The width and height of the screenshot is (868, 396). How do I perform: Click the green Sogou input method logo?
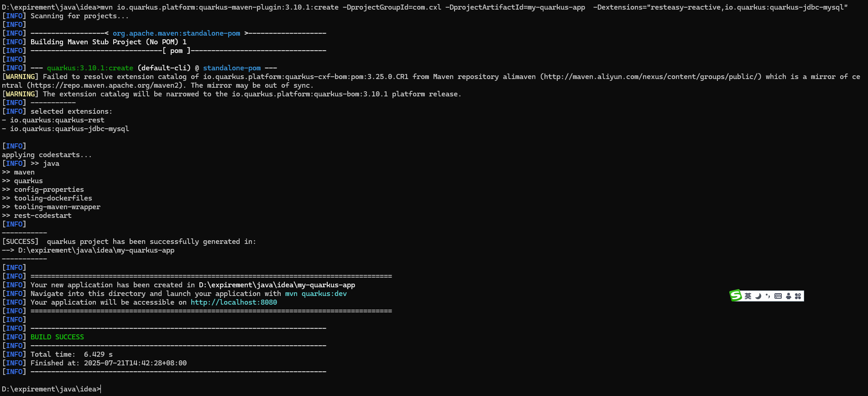pos(736,296)
